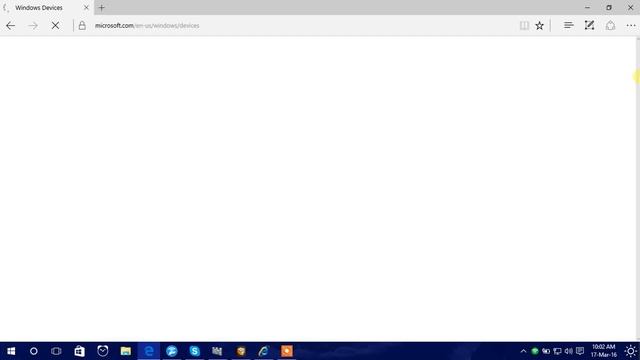The image size is (640, 360).
Task: Click the padlock site security icon
Action: [x=82, y=25]
